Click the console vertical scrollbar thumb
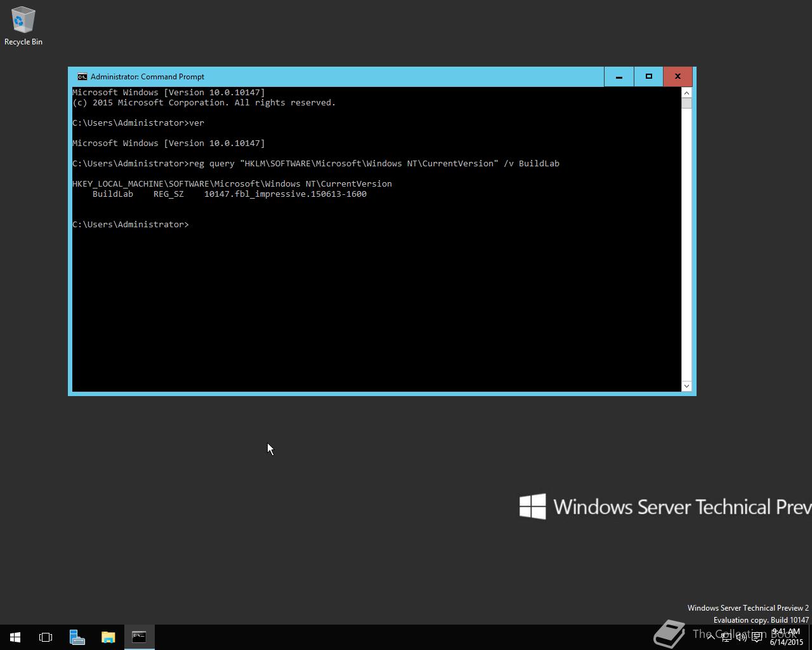 click(686, 103)
